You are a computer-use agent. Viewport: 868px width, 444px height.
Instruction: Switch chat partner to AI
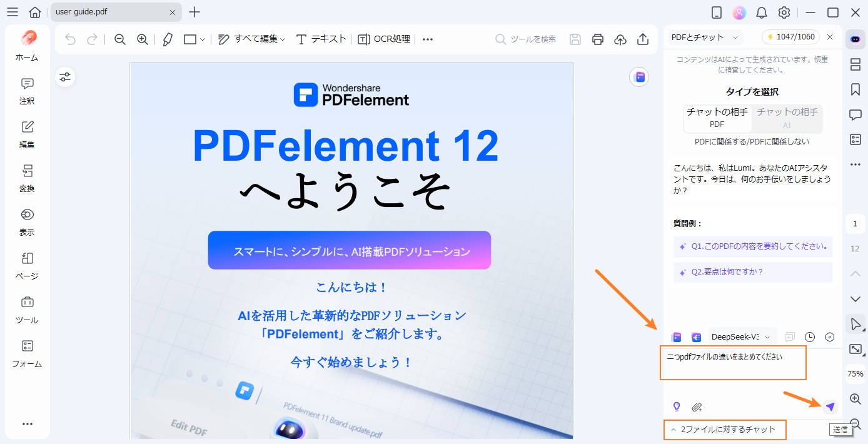(x=787, y=118)
